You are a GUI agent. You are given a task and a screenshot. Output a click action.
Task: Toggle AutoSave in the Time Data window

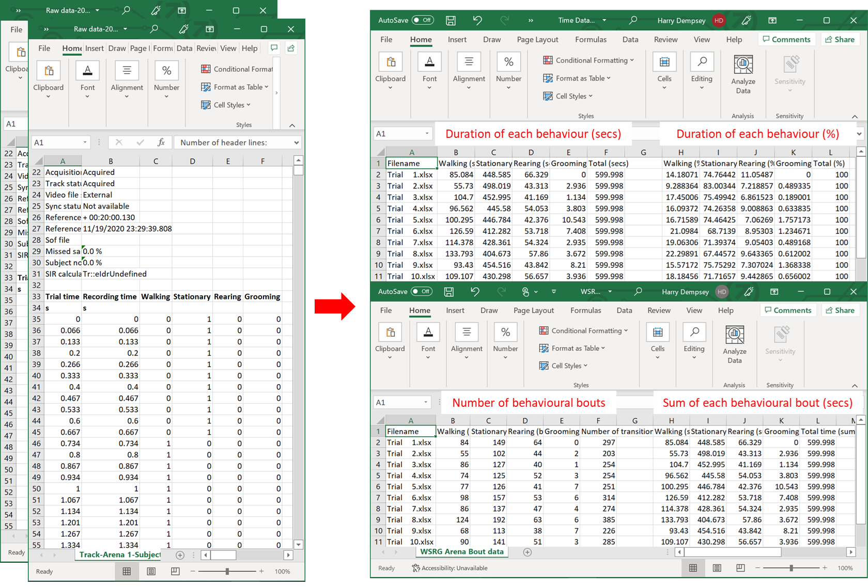click(423, 20)
